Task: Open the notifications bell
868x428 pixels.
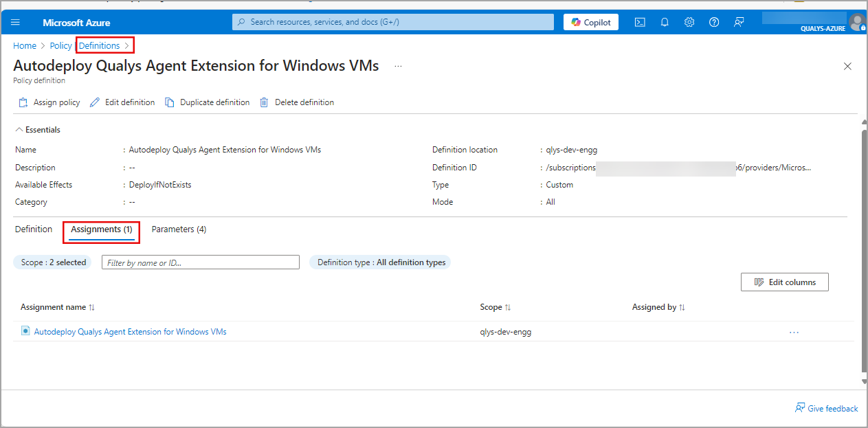Action: pyautogui.click(x=665, y=22)
